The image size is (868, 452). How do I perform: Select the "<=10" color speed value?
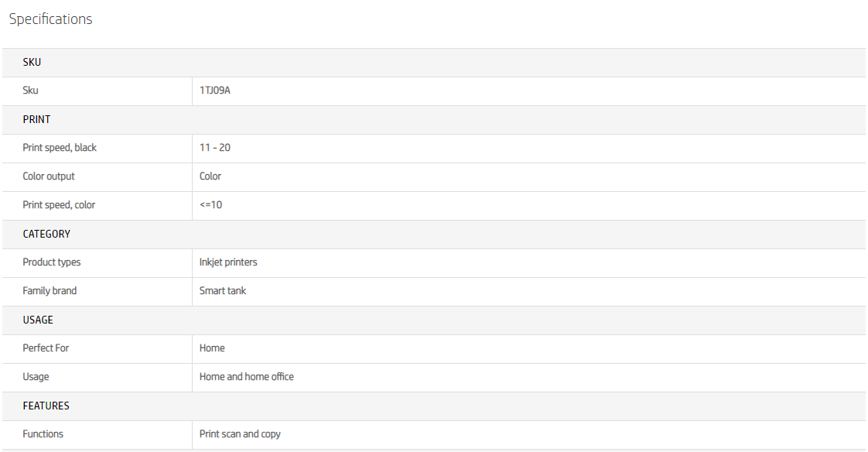pyautogui.click(x=210, y=205)
